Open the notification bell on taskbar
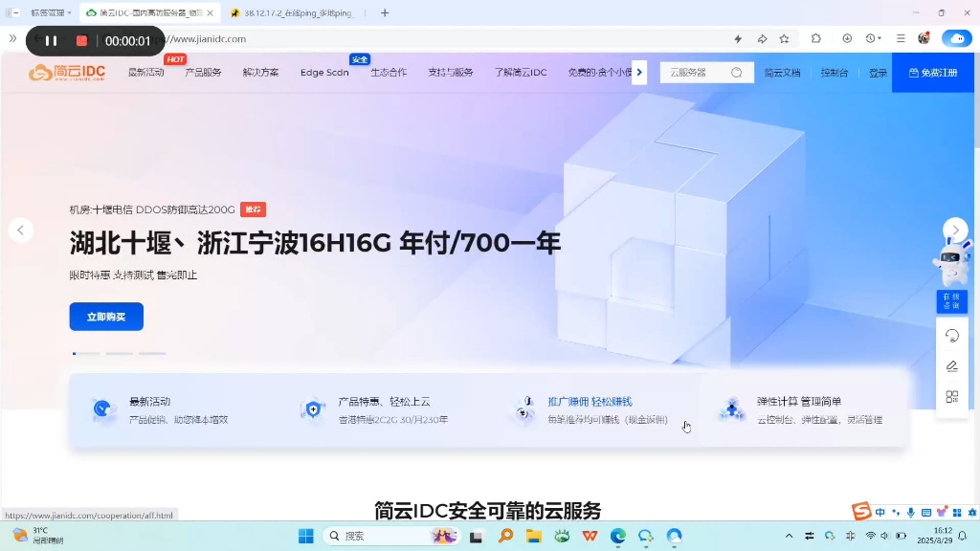 [x=963, y=536]
